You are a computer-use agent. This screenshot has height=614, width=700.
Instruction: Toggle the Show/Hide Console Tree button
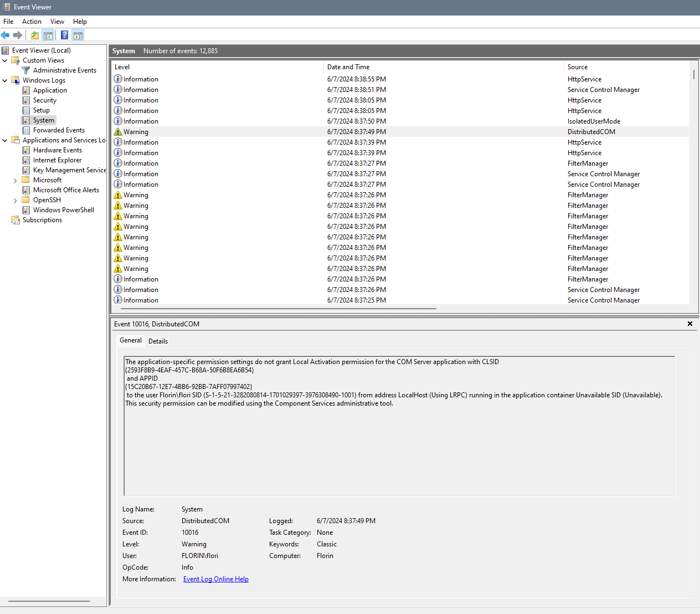tap(48, 35)
